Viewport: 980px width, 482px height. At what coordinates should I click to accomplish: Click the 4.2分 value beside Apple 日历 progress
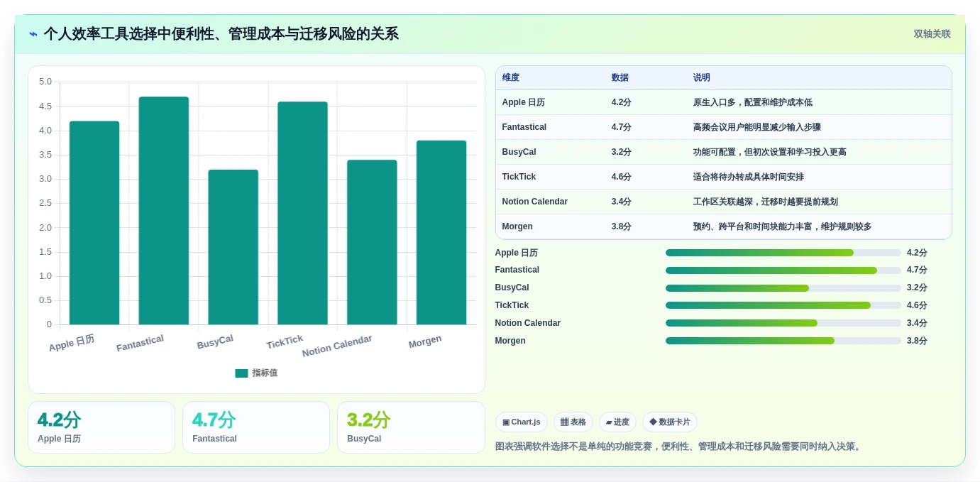coord(917,253)
